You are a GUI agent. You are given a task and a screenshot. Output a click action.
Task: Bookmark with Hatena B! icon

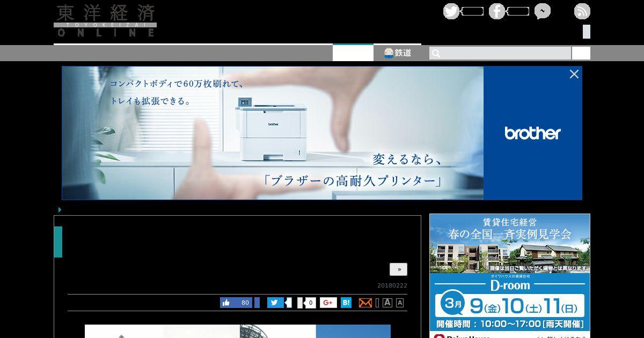click(x=346, y=303)
